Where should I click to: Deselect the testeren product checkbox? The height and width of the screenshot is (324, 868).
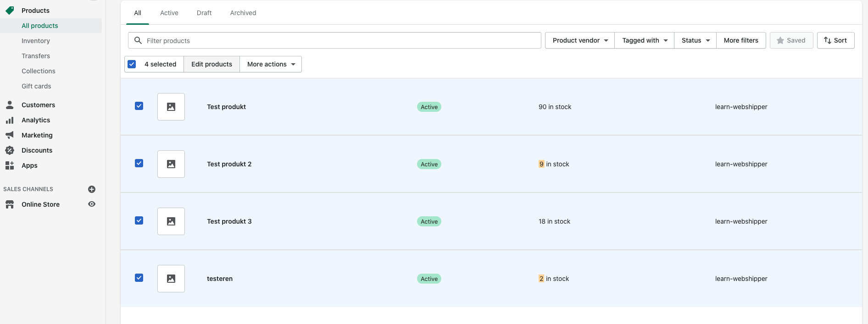139,278
